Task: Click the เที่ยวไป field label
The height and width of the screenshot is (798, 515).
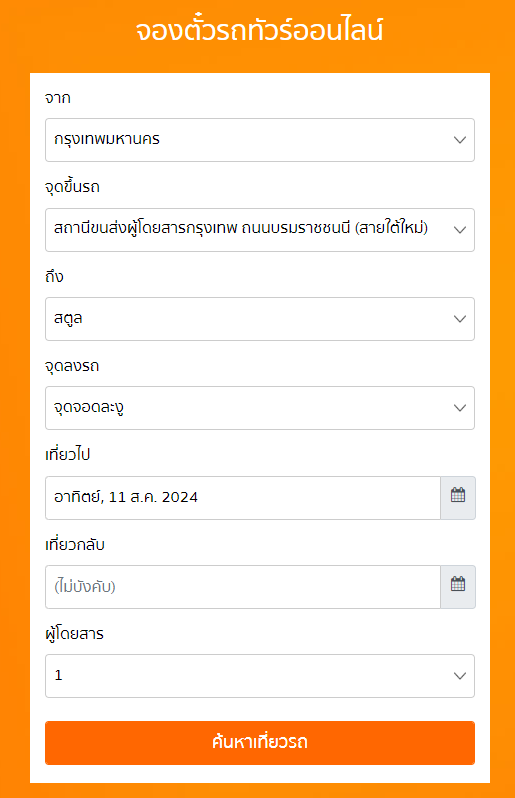Action: (x=68, y=454)
